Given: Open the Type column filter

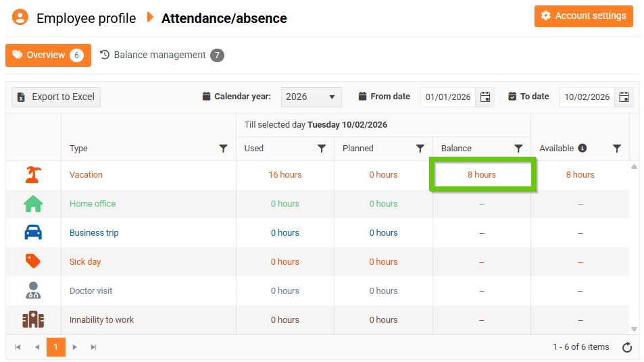Looking at the screenshot, I should [x=224, y=149].
